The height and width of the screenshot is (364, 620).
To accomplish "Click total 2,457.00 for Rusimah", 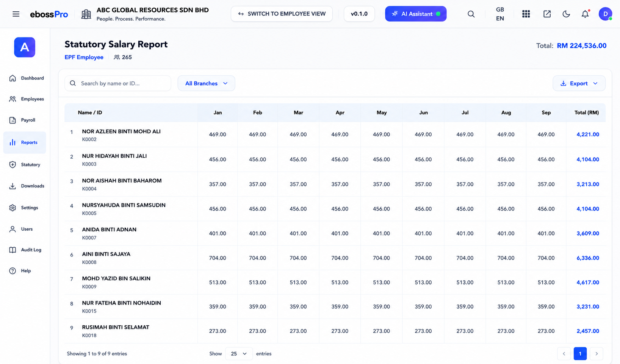I will 588,331.
